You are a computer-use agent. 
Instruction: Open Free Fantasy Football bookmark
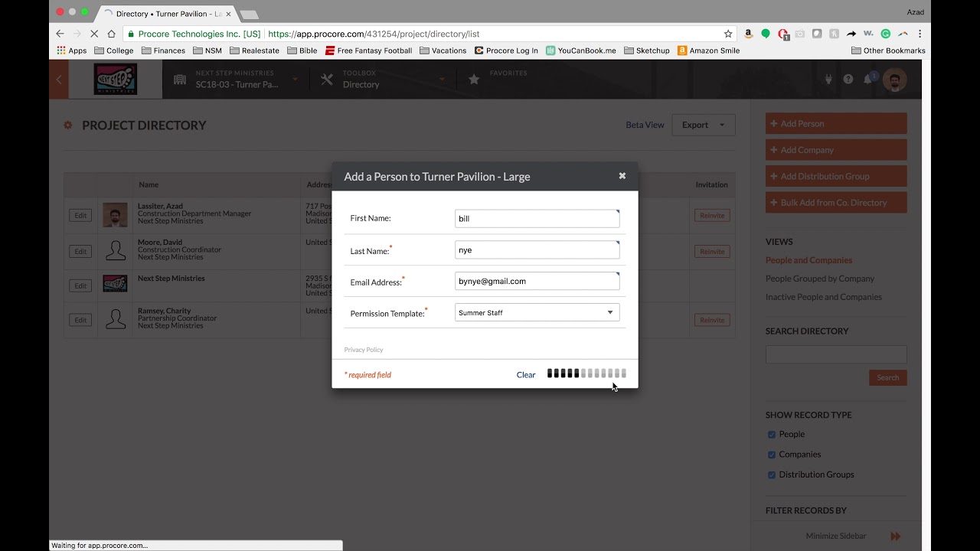tap(369, 51)
